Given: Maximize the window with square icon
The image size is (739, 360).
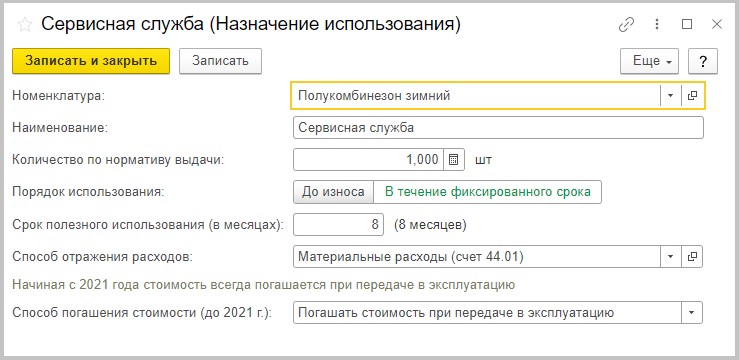Looking at the screenshot, I should (x=687, y=25).
